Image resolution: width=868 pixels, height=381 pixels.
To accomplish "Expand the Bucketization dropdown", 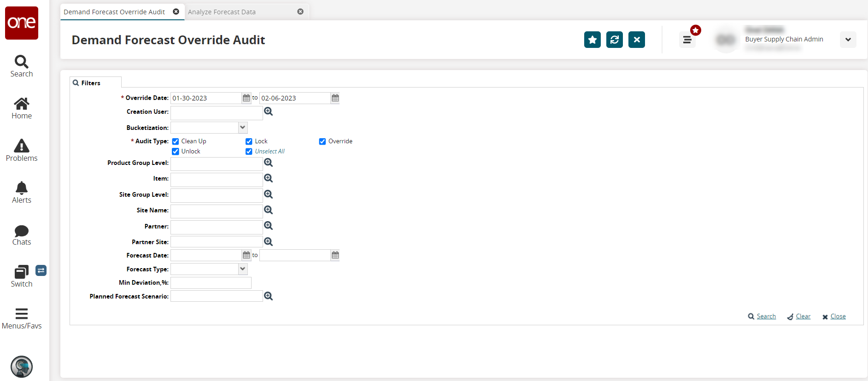I will (x=243, y=128).
